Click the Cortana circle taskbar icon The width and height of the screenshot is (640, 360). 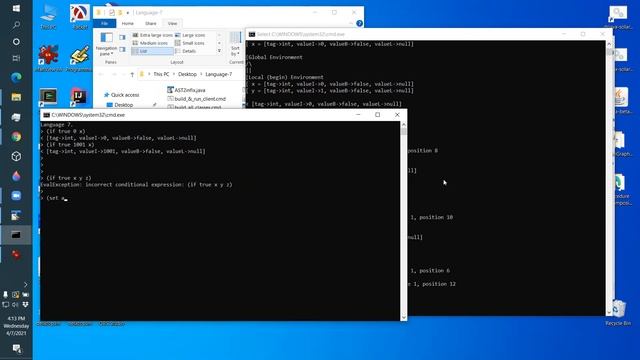[x=16, y=42]
